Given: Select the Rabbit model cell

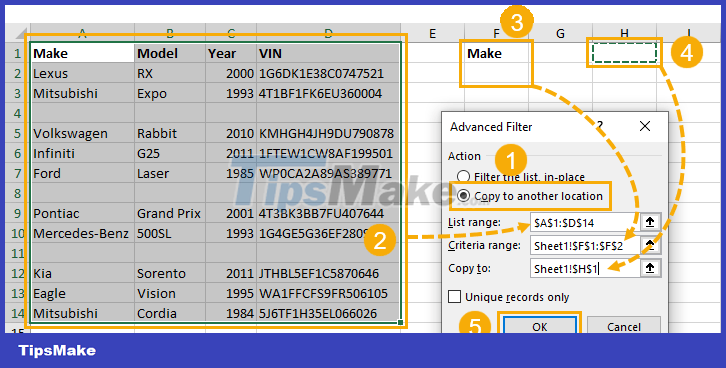Looking at the screenshot, I should pos(170,133).
